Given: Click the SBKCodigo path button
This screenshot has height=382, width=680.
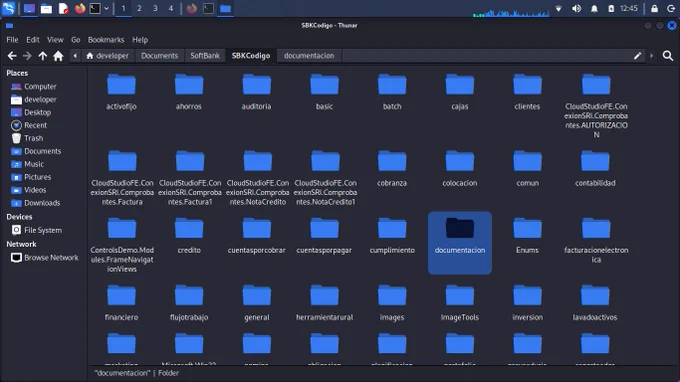Looking at the screenshot, I should (251, 56).
